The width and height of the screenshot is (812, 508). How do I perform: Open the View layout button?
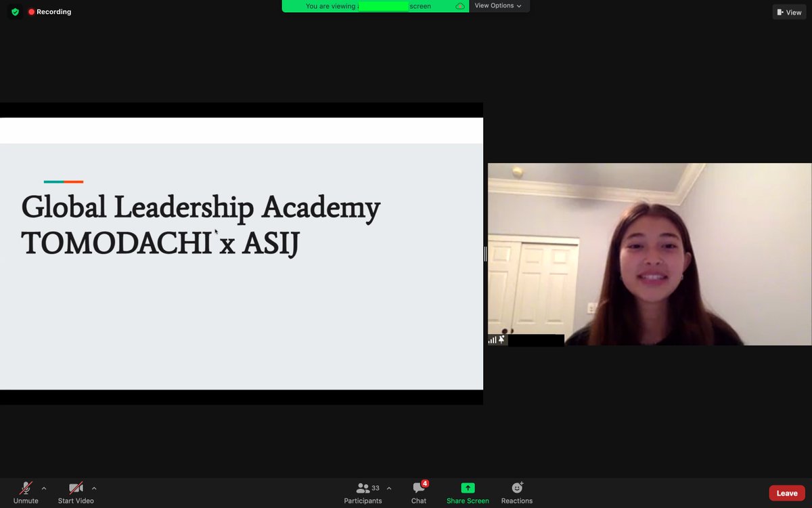789,12
